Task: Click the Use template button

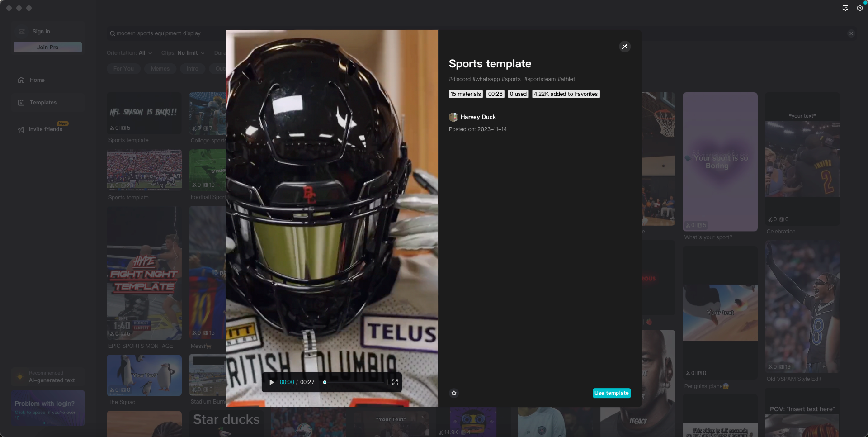Action: (x=612, y=393)
